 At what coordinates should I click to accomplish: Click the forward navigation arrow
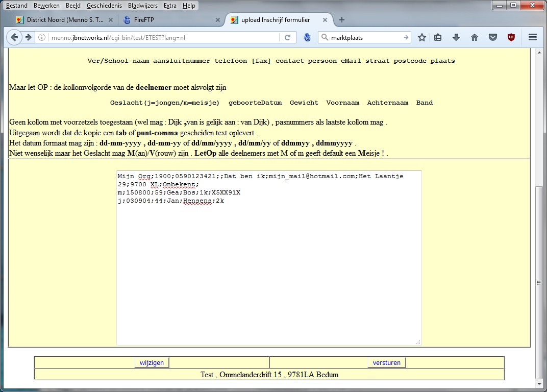(29, 37)
